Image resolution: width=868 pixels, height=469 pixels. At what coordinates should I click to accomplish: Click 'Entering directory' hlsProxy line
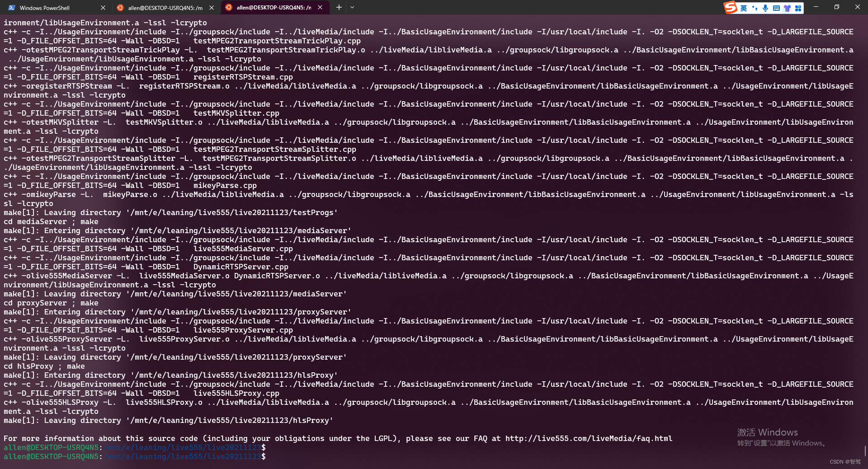pyautogui.click(x=171, y=375)
